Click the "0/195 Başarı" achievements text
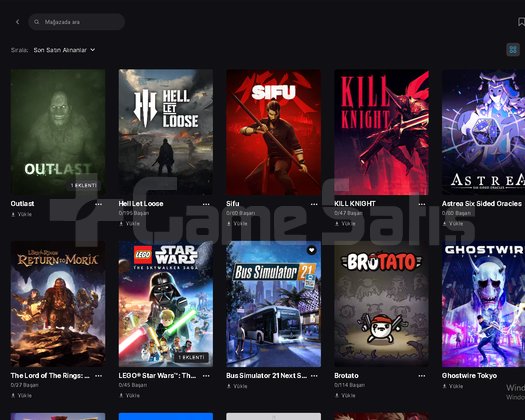The height and width of the screenshot is (420, 525). [x=134, y=213]
